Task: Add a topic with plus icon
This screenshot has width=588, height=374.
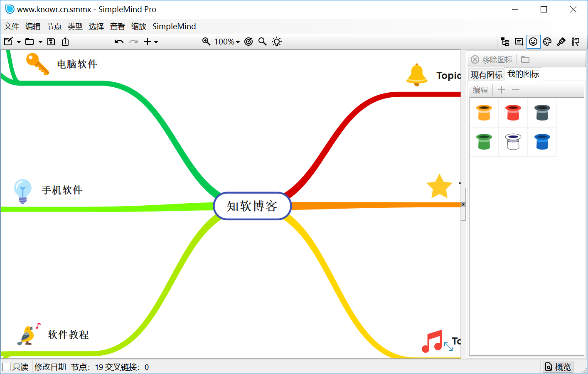Action: pos(148,42)
